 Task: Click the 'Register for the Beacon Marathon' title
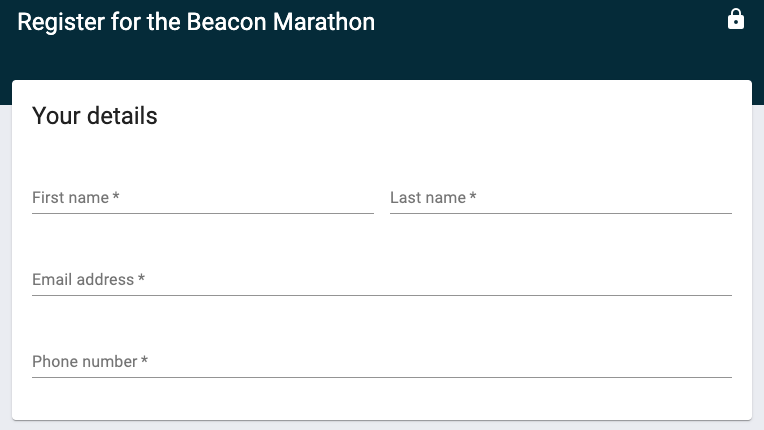[196, 22]
